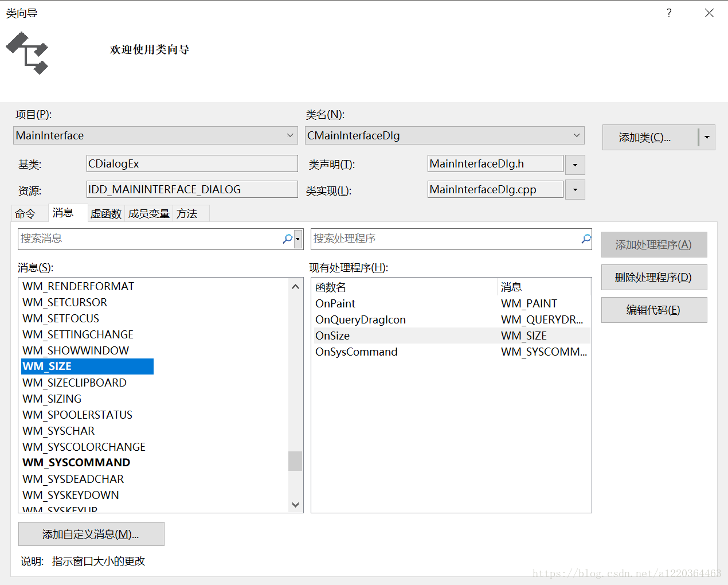
Task: Click the help question mark icon
Action: click(x=669, y=13)
